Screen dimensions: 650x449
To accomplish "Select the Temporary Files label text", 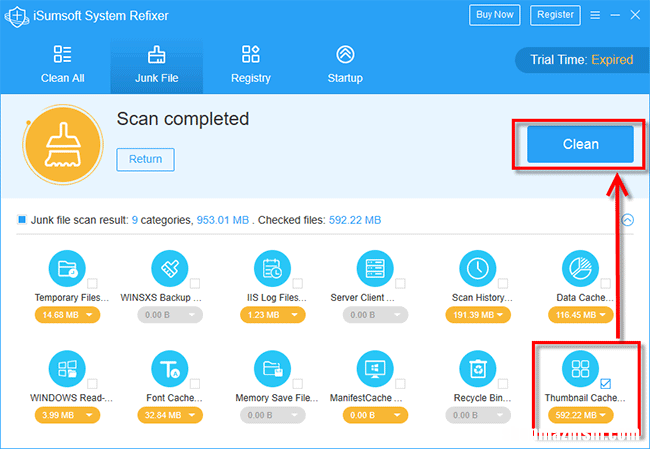I will pyautogui.click(x=72, y=298).
